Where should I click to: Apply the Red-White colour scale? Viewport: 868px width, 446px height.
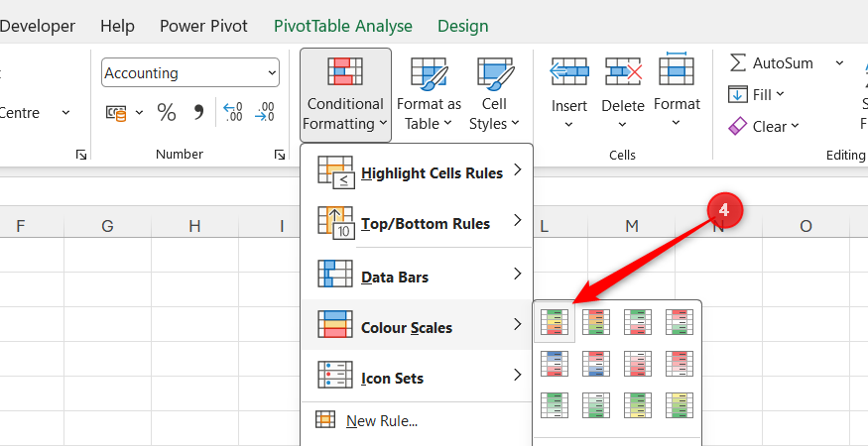(x=680, y=364)
